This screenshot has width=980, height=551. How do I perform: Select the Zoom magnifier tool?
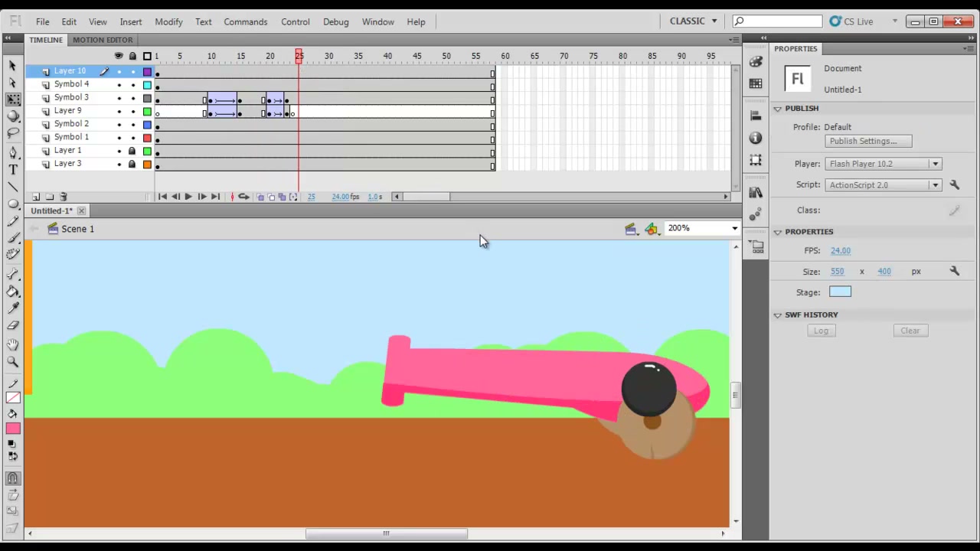pos(13,362)
